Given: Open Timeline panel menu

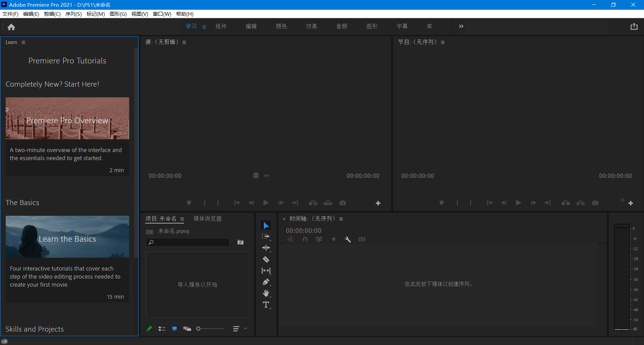Looking at the screenshot, I should [x=341, y=219].
